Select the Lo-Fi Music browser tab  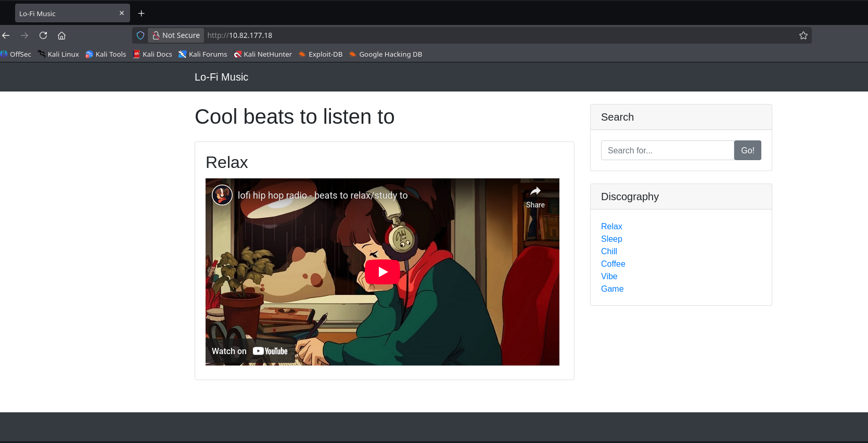point(67,14)
